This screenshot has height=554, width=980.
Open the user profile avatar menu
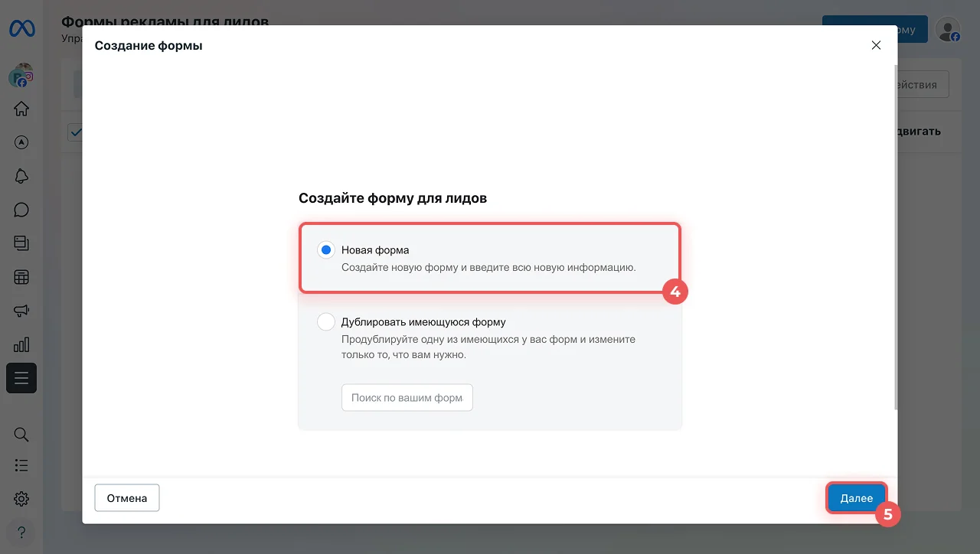pyautogui.click(x=948, y=29)
